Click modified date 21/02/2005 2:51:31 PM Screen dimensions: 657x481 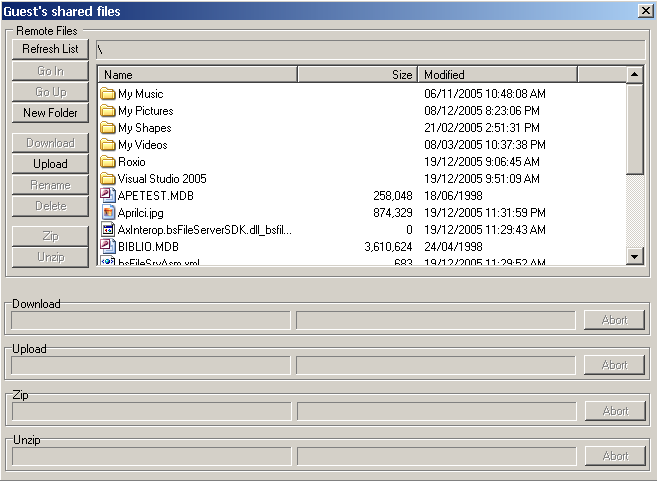pyautogui.click(x=482, y=127)
